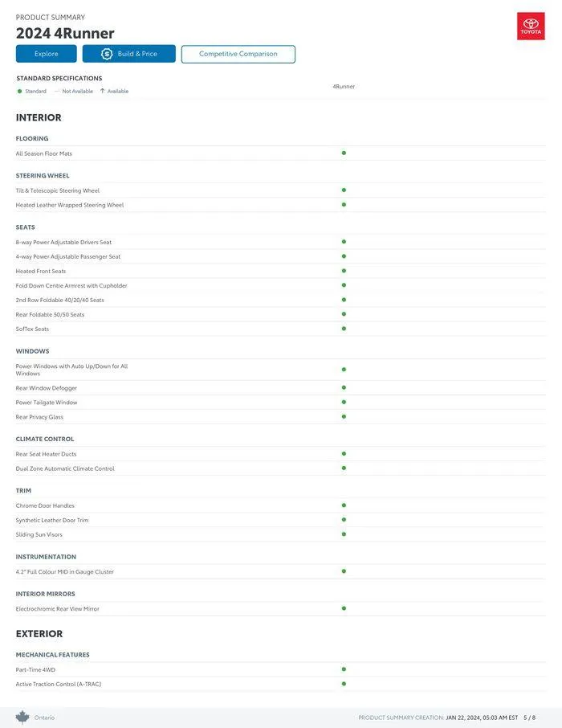Click the green dot for Heated Front Seats

point(344,271)
